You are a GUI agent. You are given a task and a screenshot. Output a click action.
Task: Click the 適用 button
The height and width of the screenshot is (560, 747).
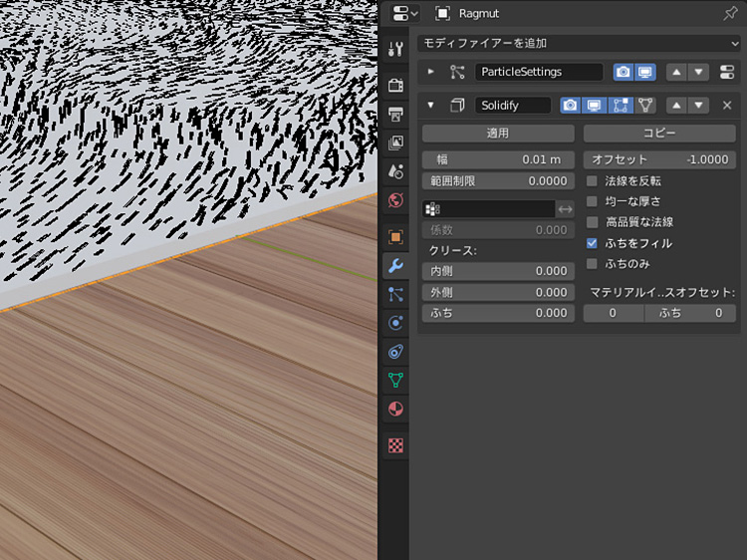498,134
